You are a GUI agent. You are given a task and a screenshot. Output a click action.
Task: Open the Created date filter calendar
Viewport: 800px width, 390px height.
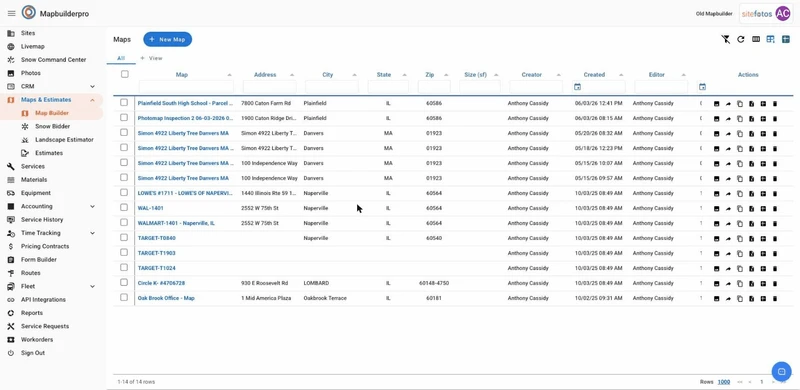pos(577,87)
